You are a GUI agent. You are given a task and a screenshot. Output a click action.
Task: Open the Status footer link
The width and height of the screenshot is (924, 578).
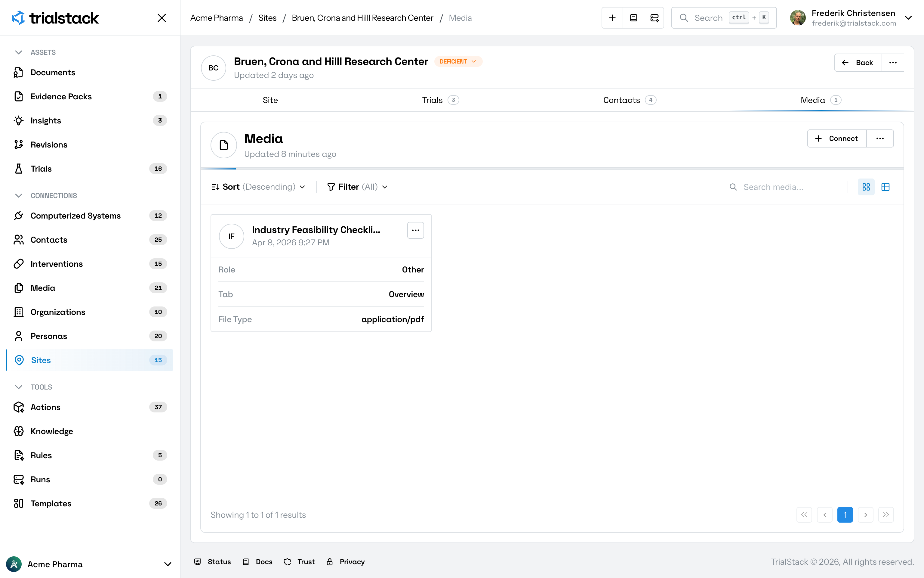point(212,561)
